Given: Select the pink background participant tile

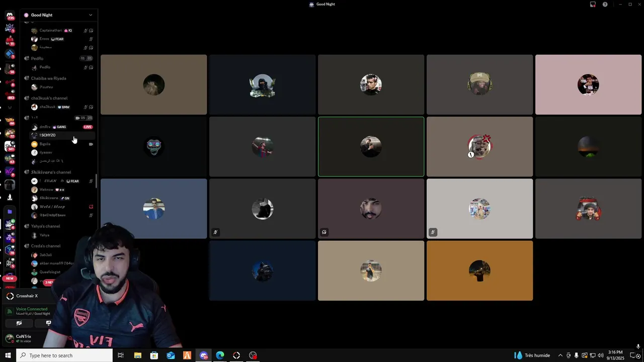Looking at the screenshot, I should tap(588, 84).
